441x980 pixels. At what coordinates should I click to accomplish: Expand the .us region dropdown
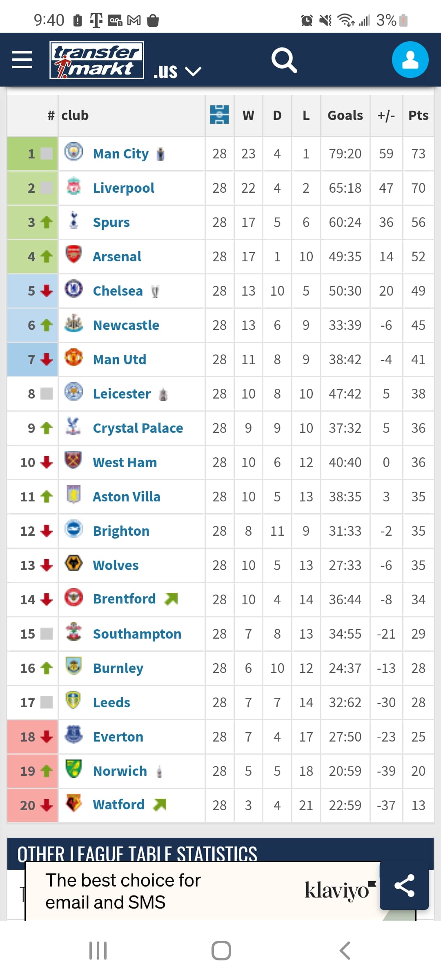tap(177, 71)
